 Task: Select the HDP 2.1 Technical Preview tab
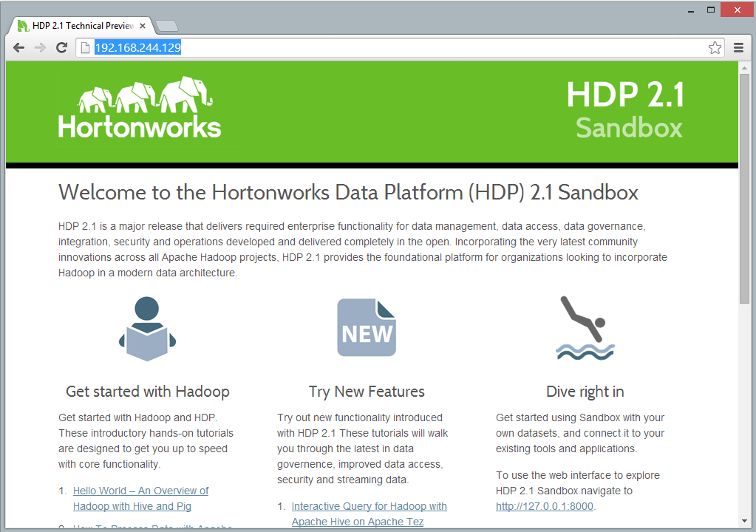(x=81, y=26)
